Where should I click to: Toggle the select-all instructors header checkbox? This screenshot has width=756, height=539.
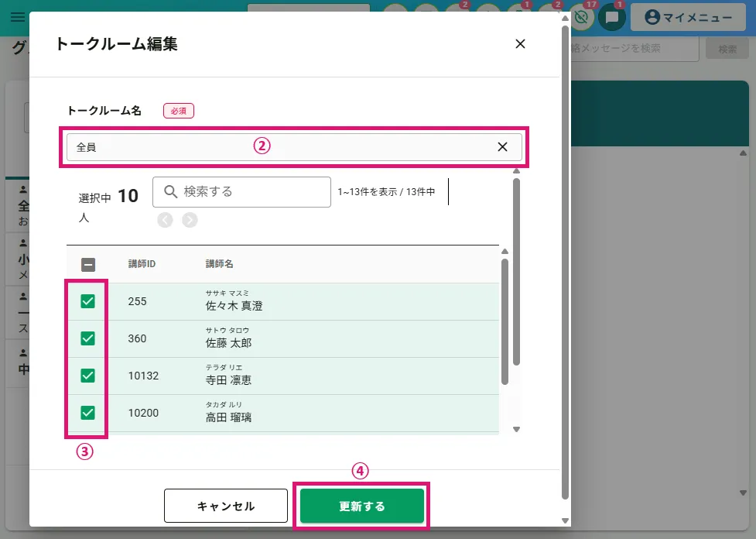(88, 264)
